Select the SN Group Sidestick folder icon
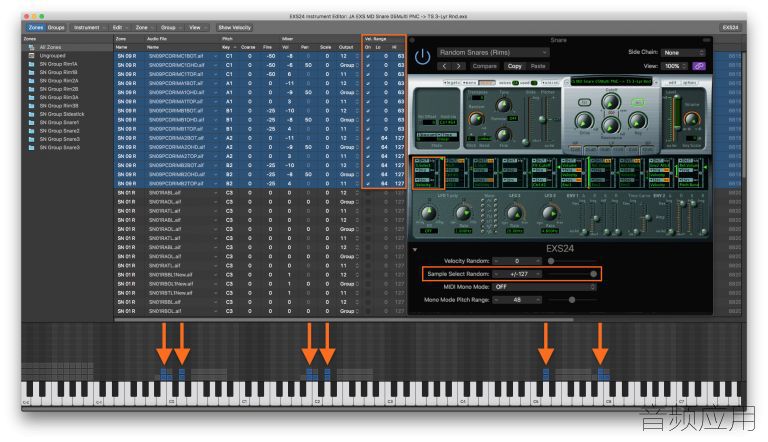768x442 pixels. (x=31, y=114)
